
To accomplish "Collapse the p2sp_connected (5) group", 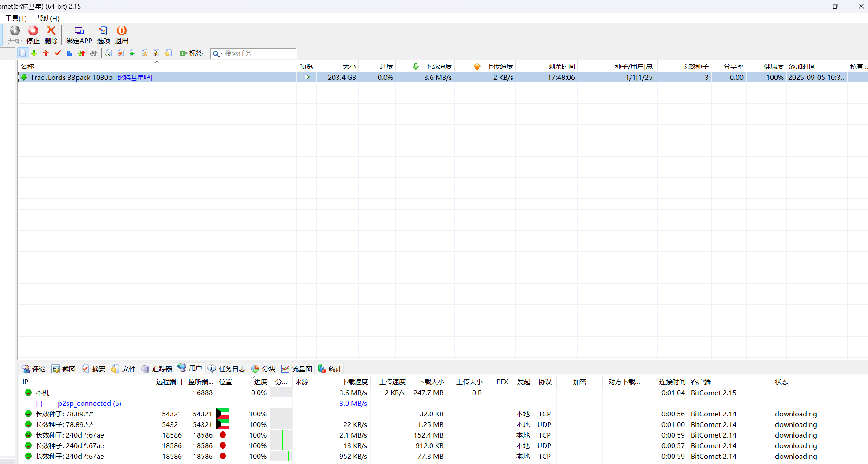I will tap(39, 404).
